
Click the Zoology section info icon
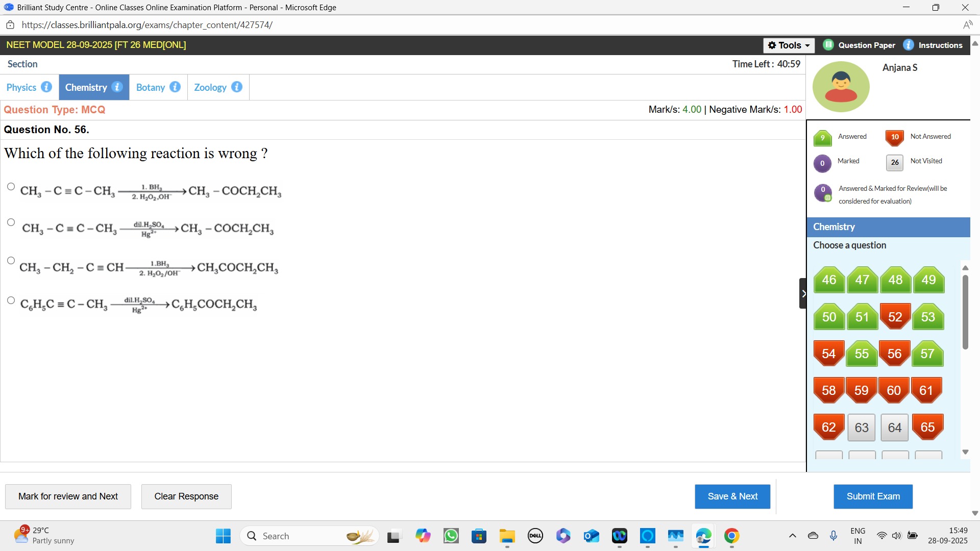237,87
